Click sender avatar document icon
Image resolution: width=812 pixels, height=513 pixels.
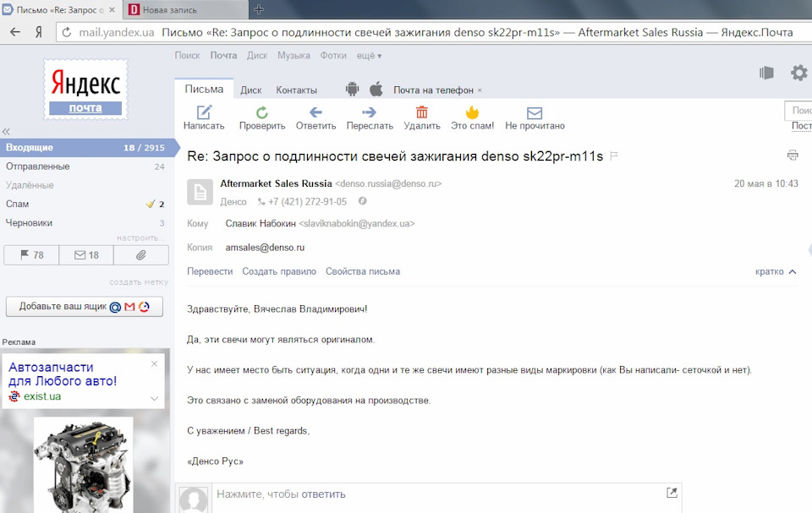(x=200, y=193)
